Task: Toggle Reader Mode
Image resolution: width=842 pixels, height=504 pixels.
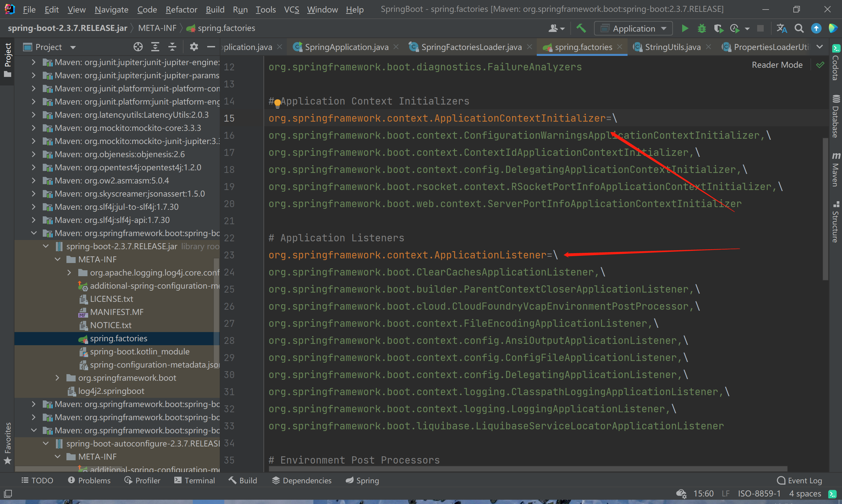Action: point(777,65)
